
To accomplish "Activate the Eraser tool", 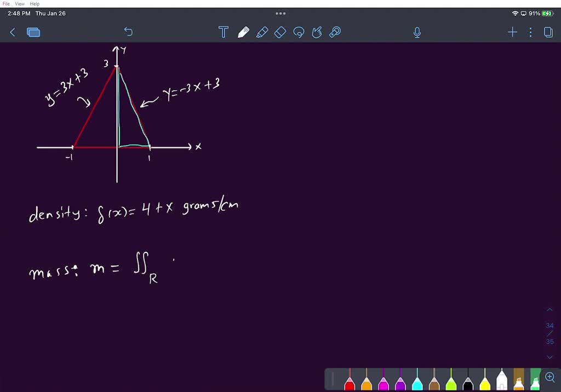I will [x=280, y=32].
